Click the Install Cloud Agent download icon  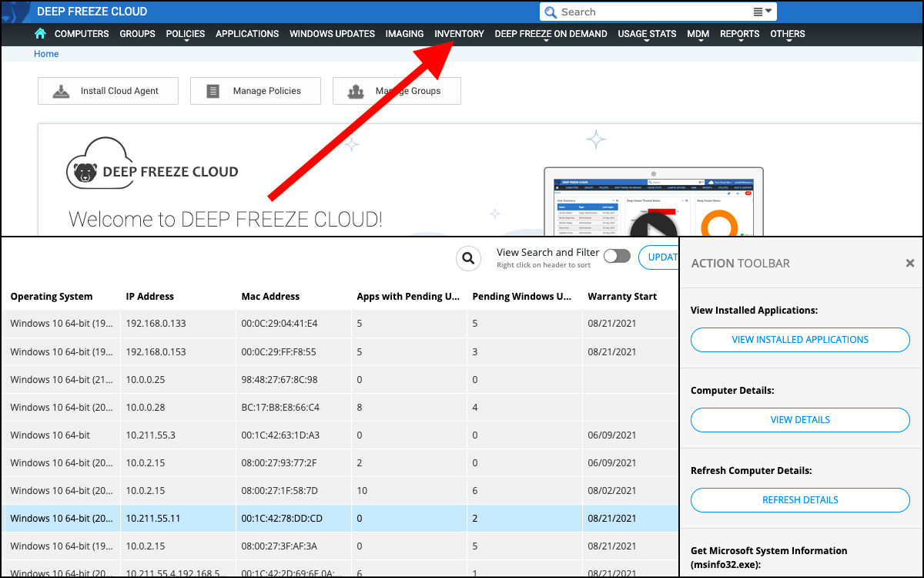(x=61, y=91)
